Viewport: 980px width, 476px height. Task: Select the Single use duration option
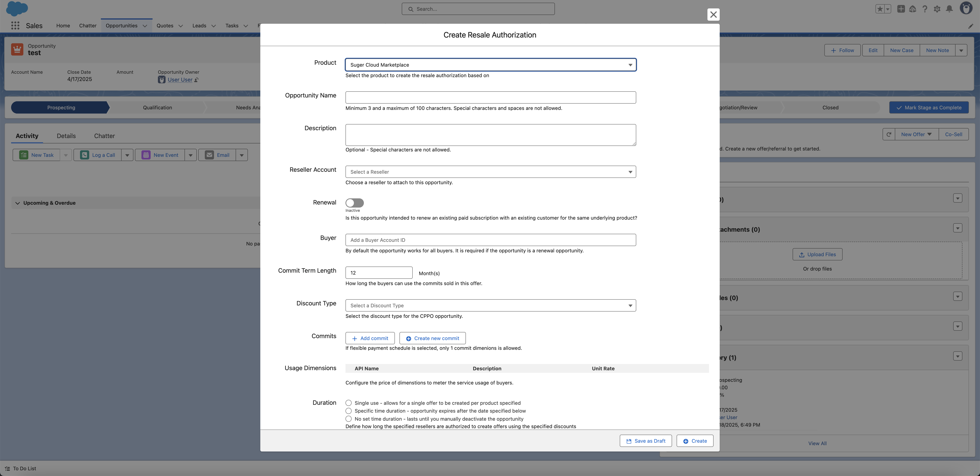(349, 403)
